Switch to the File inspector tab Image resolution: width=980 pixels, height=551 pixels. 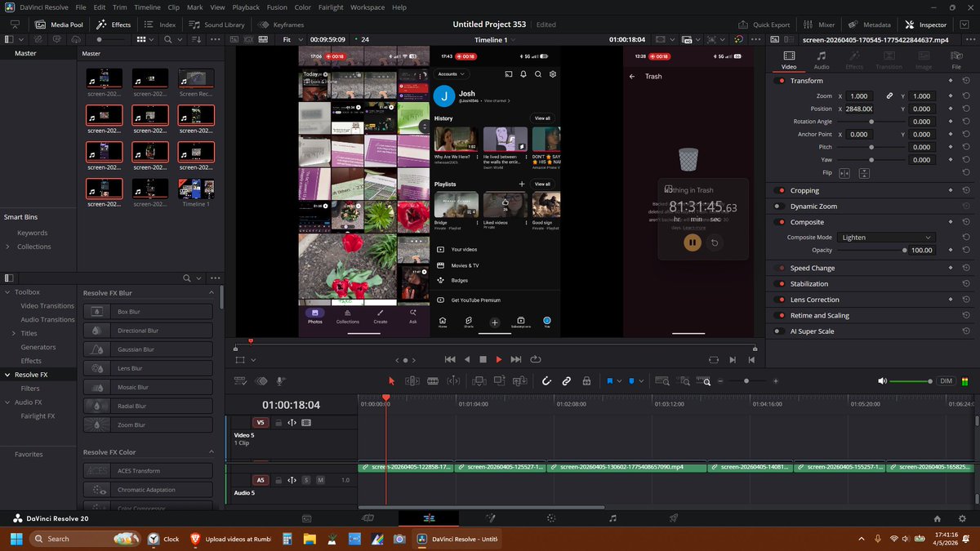pyautogui.click(x=956, y=60)
